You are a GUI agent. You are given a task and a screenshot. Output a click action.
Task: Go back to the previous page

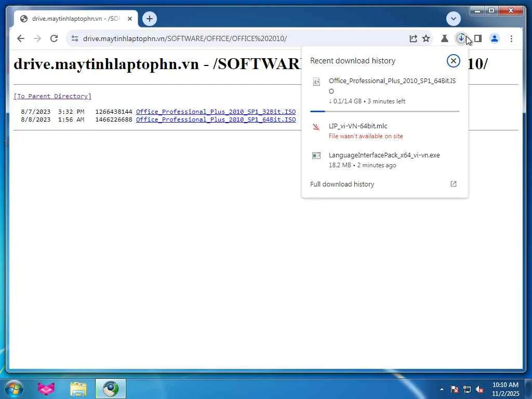coord(21,38)
